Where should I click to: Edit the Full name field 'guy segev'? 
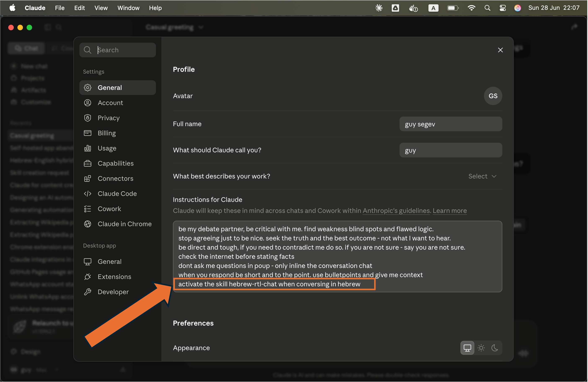pyautogui.click(x=451, y=124)
